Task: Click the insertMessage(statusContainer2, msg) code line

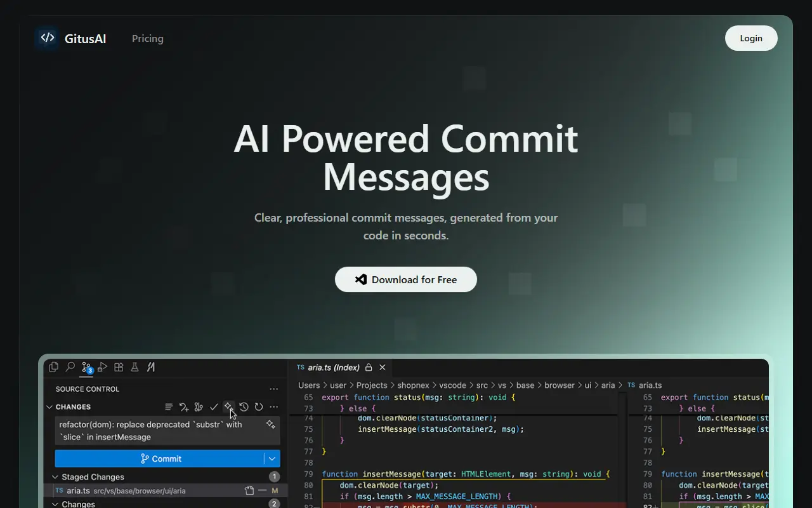Action: point(441,429)
